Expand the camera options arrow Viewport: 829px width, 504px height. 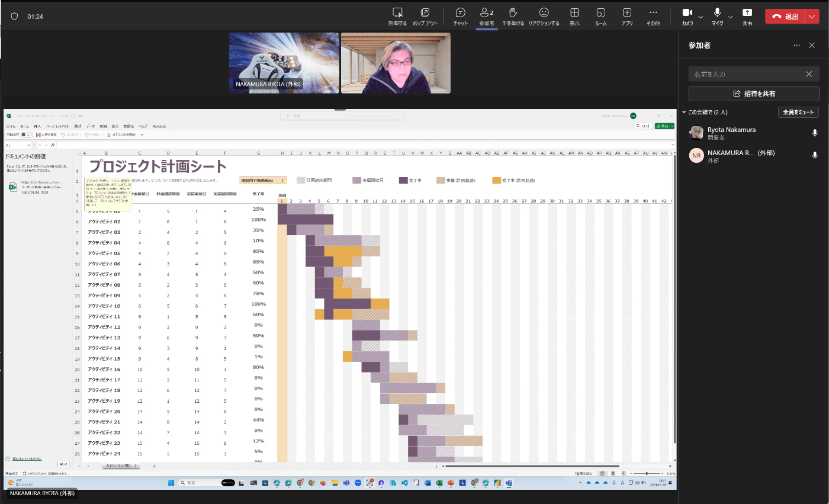point(701,17)
